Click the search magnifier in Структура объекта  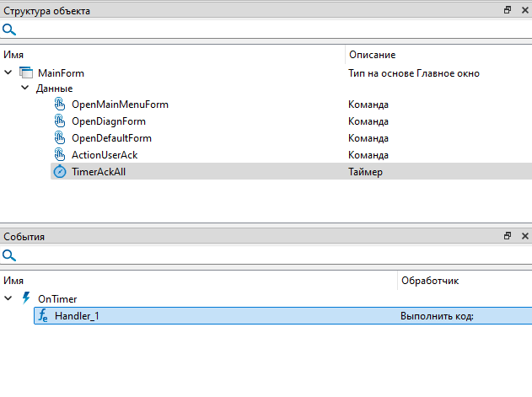point(9,30)
